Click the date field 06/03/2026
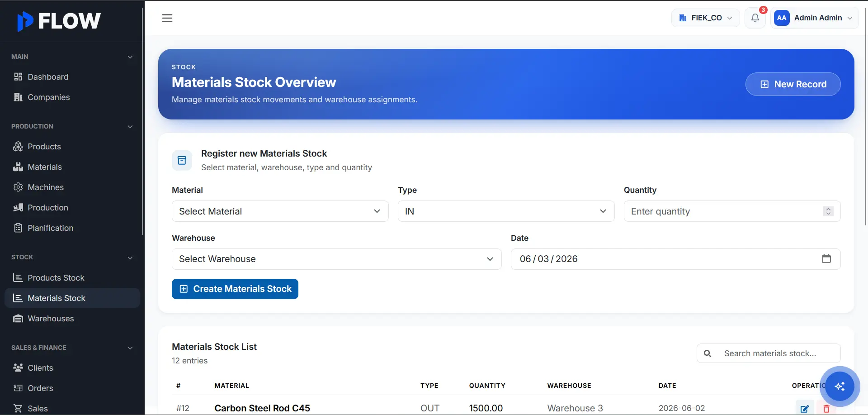This screenshot has height=415, width=868. pos(675,259)
